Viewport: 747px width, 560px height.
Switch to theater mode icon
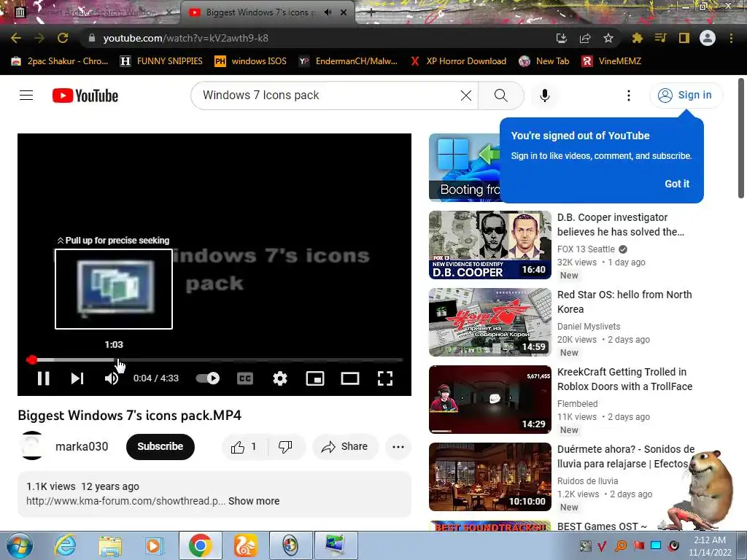click(350, 378)
